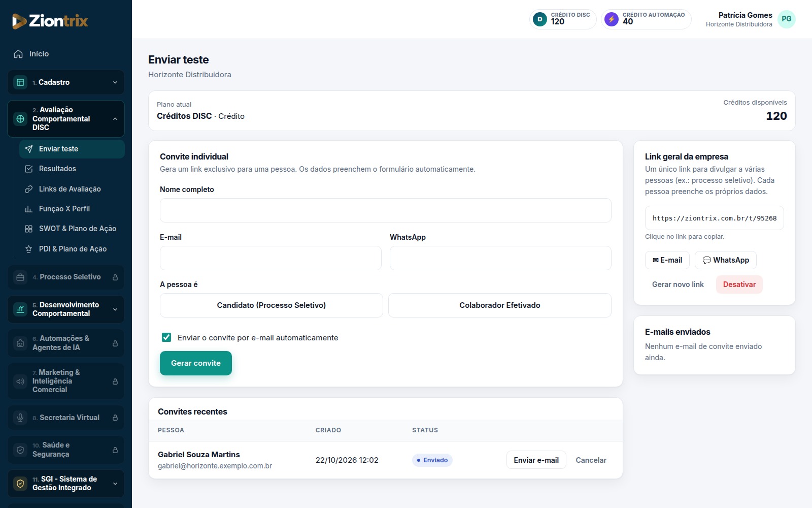The image size is (812, 508).
Task: Click the Processo Seletivo briefcase icon
Action: pyautogui.click(x=20, y=277)
